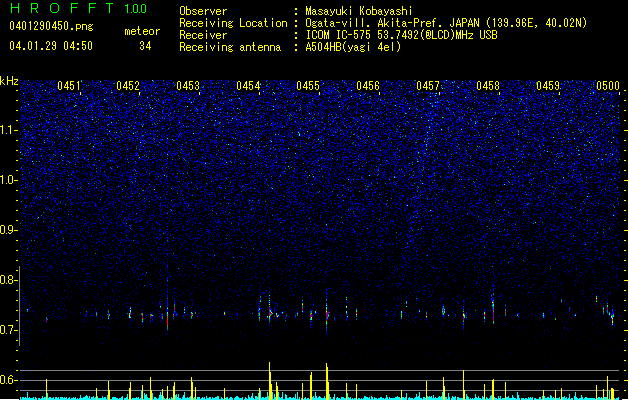Click the 0452 time marker
629x400 pixels.
tap(128, 85)
